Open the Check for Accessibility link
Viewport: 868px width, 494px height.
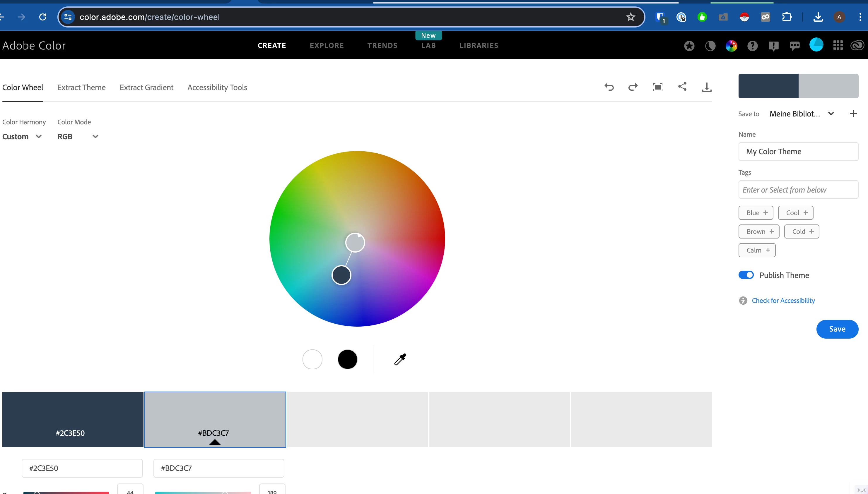coord(783,301)
